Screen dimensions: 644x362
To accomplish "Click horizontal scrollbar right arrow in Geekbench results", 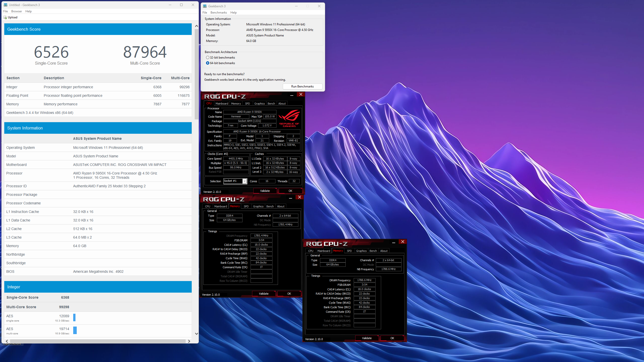I will tap(189, 341).
